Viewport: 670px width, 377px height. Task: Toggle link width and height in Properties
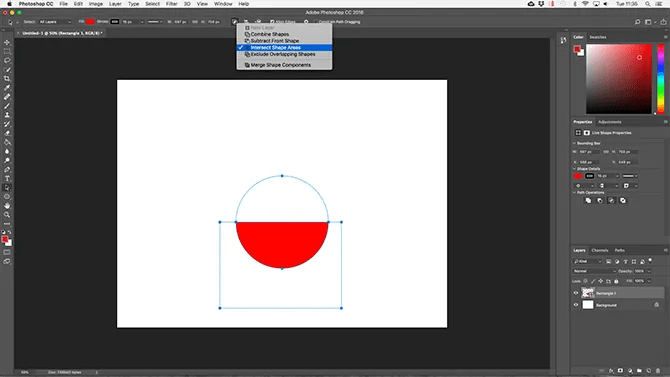coord(606,152)
